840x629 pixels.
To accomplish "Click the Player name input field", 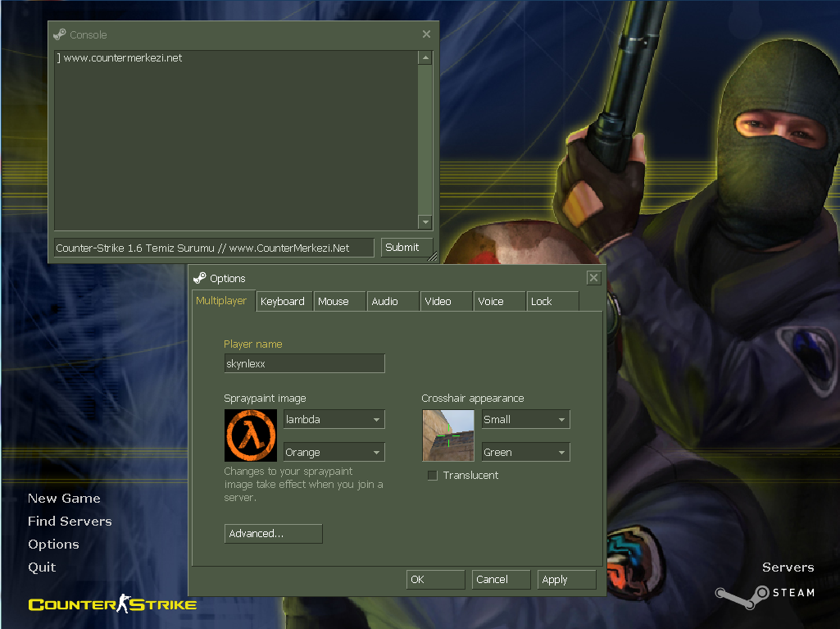I will 304,363.
